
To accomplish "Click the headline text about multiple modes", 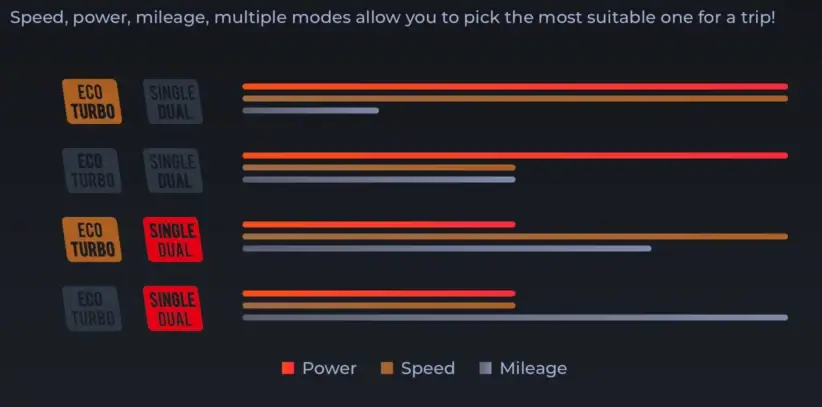I will pyautogui.click(x=393, y=19).
